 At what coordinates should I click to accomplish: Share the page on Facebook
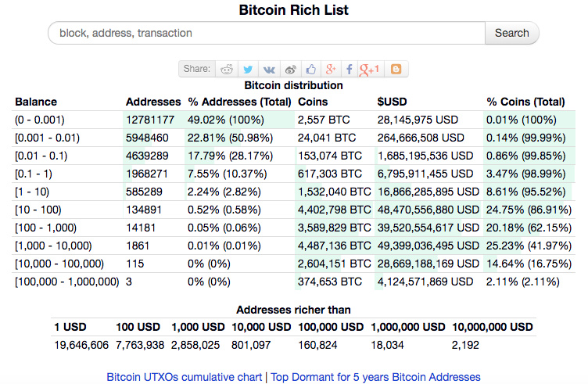349,69
